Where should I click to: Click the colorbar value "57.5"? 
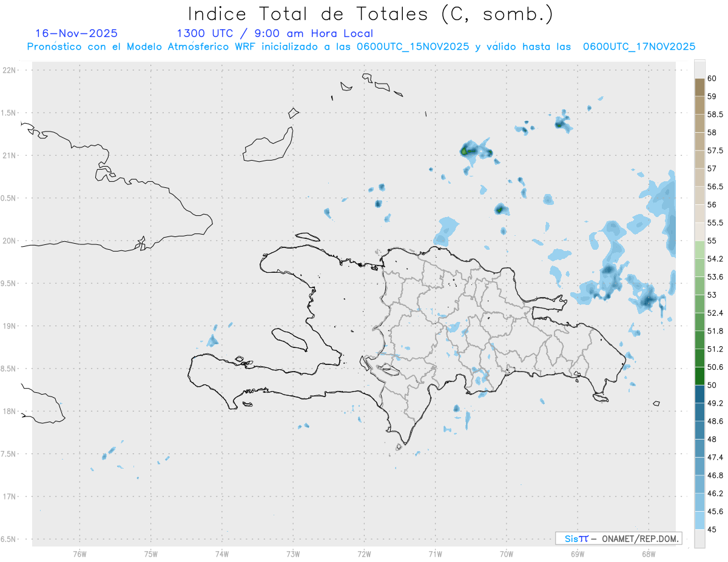click(x=715, y=150)
